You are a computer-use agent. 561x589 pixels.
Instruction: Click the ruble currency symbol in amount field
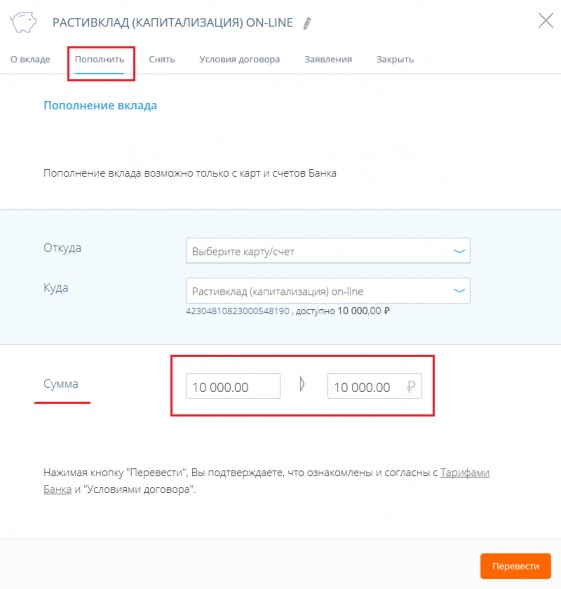411,387
